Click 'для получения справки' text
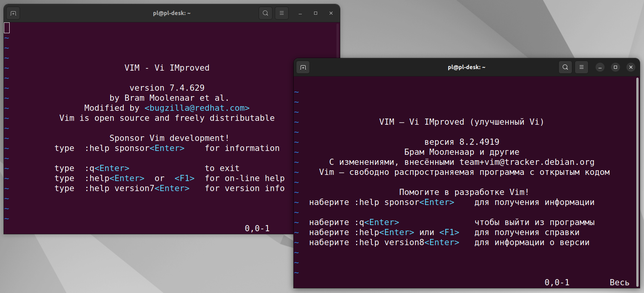Image resolution: width=644 pixels, height=293 pixels. click(x=527, y=232)
